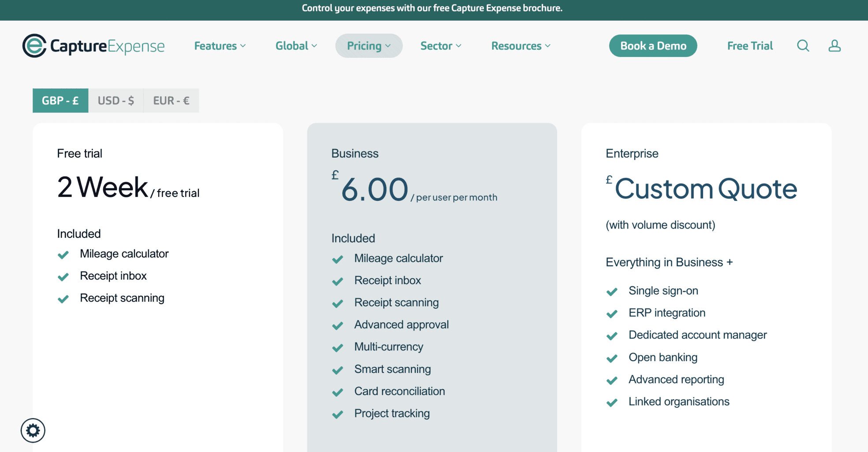868x452 pixels.
Task: Open the Sector menu
Action: (441, 45)
